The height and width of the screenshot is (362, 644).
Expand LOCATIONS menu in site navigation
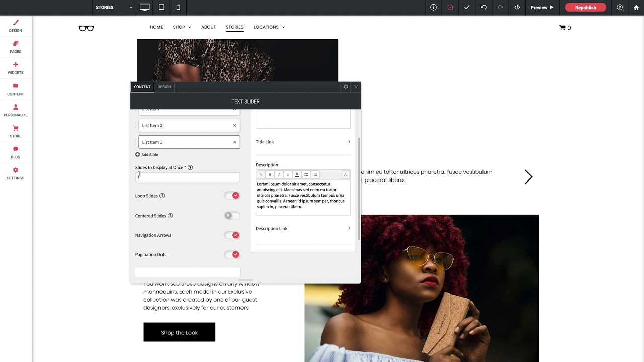point(269,27)
